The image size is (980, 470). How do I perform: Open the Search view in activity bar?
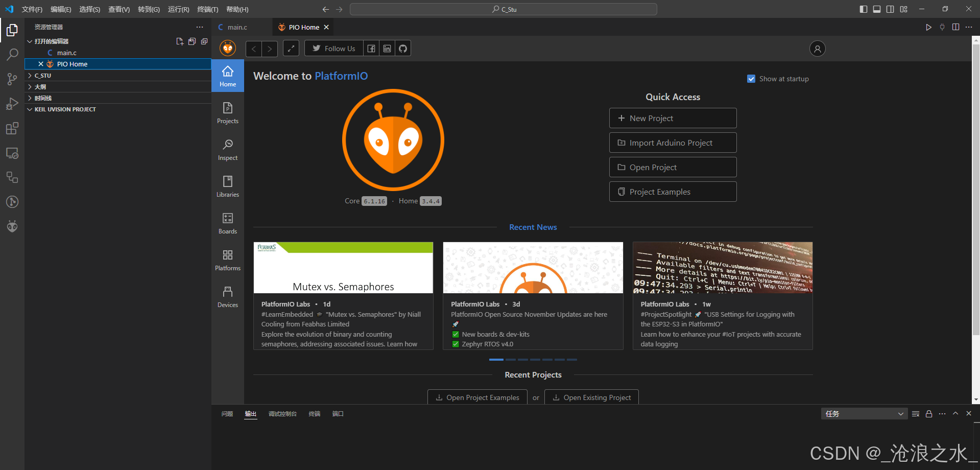(x=12, y=55)
